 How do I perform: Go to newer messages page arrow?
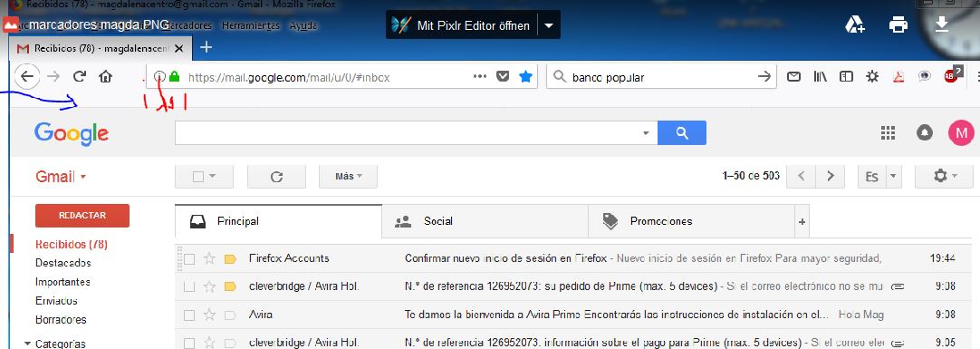801,177
